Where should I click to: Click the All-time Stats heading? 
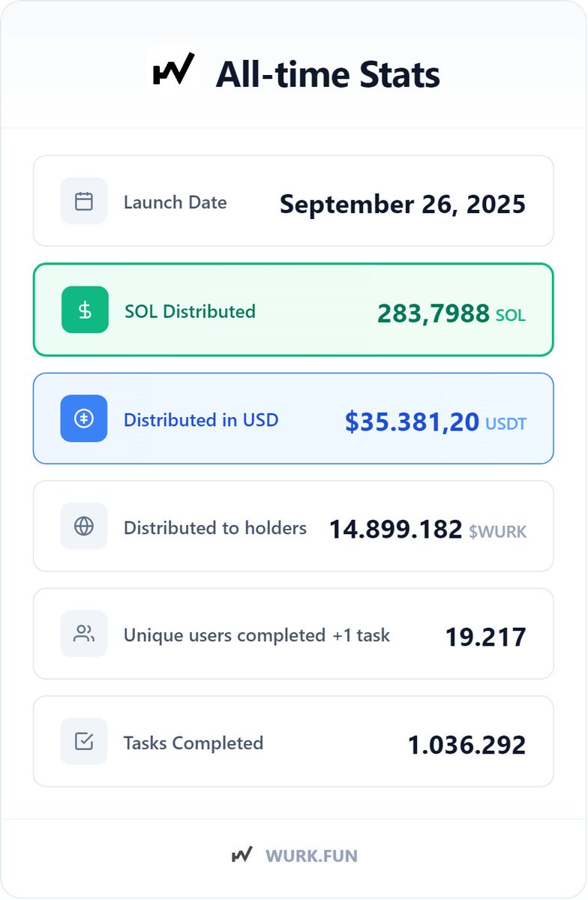pyautogui.click(x=328, y=75)
